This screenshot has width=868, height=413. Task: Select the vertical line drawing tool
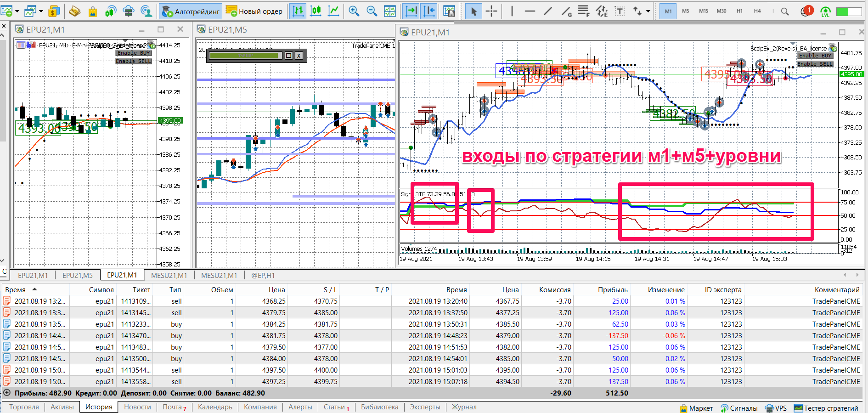512,11
